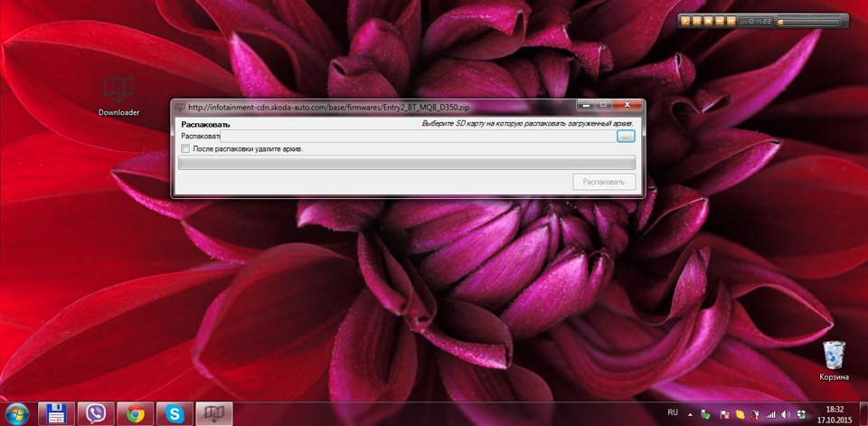The image size is (868, 426).
Task: Stop playback on the media player widget
Action: pos(709,21)
